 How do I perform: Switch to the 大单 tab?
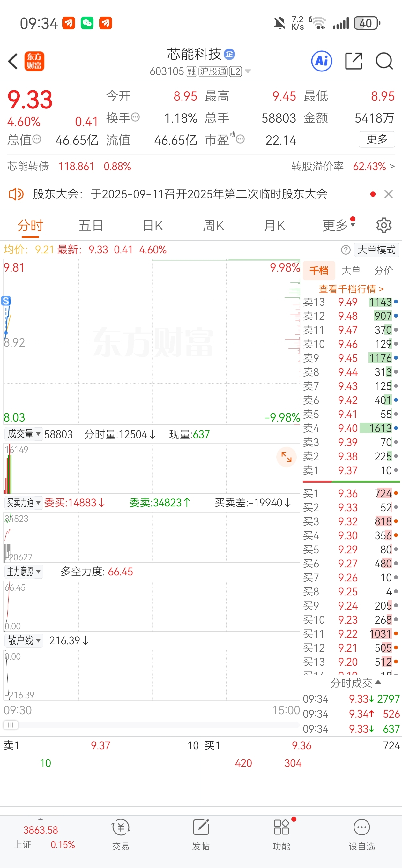click(x=351, y=270)
